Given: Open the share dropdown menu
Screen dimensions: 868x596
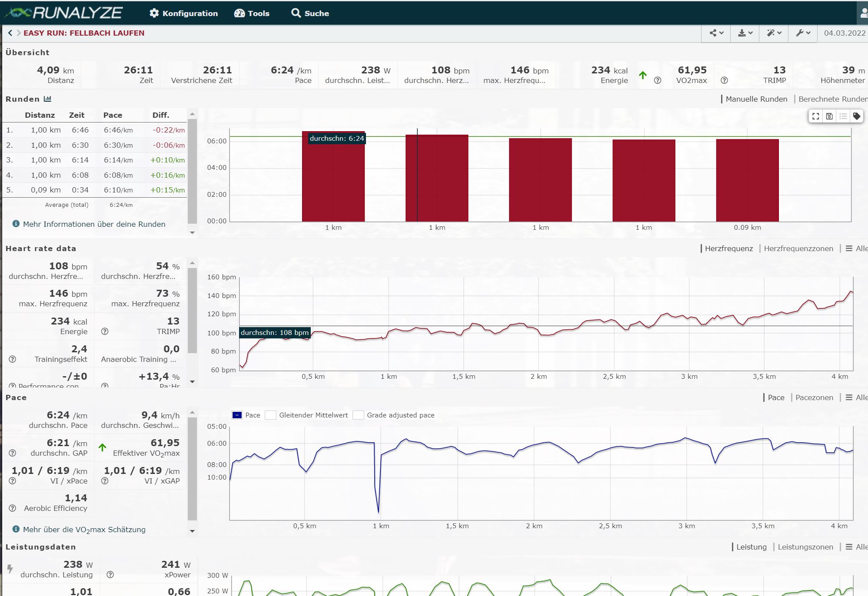Looking at the screenshot, I should 716,33.
